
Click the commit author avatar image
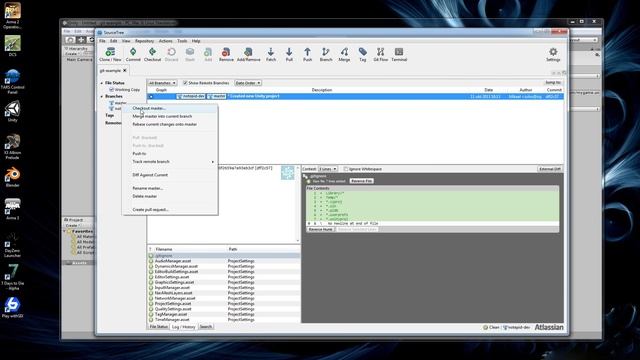(287, 173)
